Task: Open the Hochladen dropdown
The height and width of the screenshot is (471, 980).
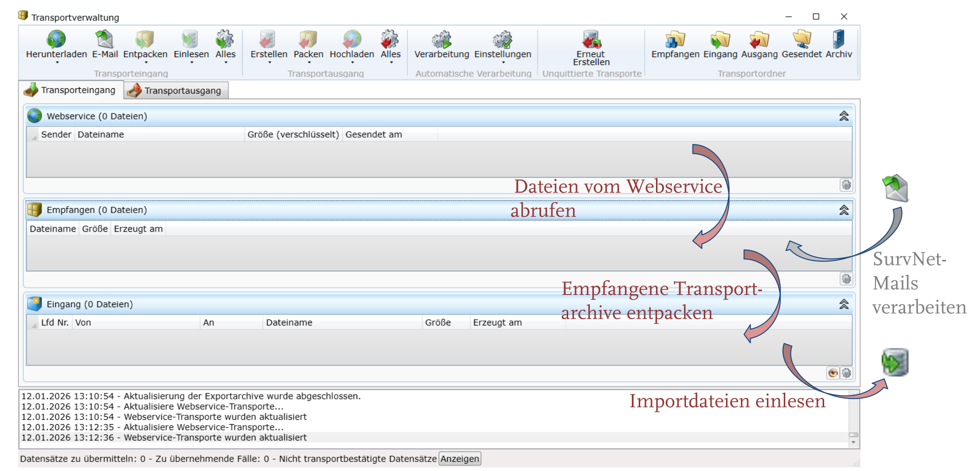Action: pyautogui.click(x=352, y=63)
